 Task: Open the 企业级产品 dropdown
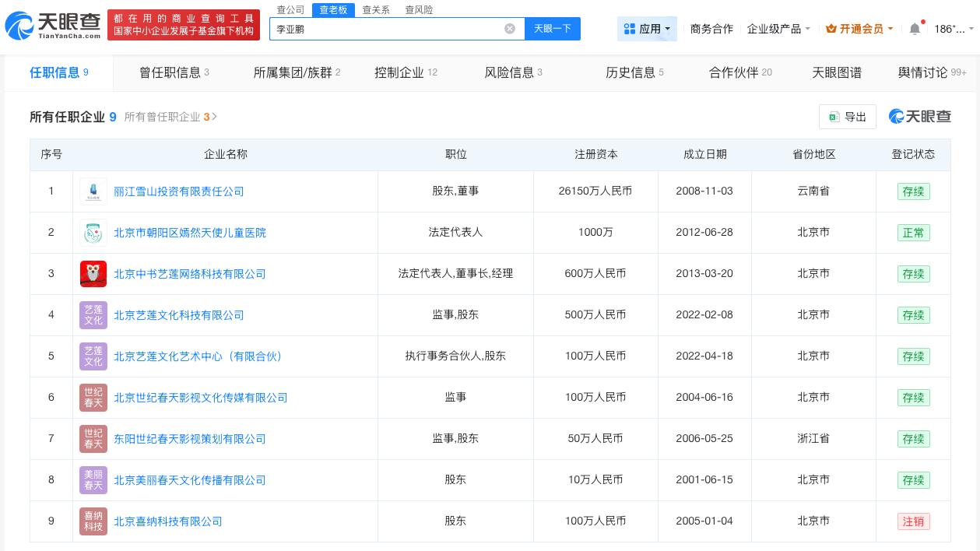tap(778, 29)
